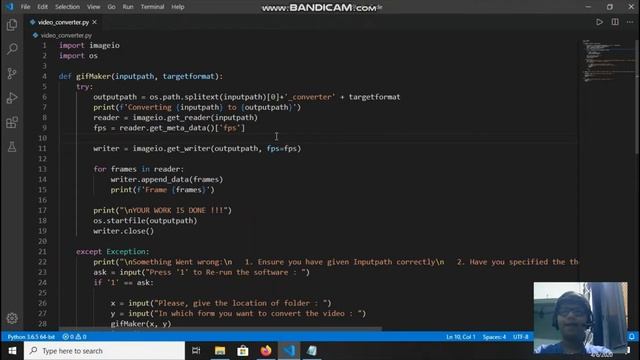Viewport: 640px width, 360px height.
Task: Place cursor on 'import imageio' line
Action: coord(89,45)
